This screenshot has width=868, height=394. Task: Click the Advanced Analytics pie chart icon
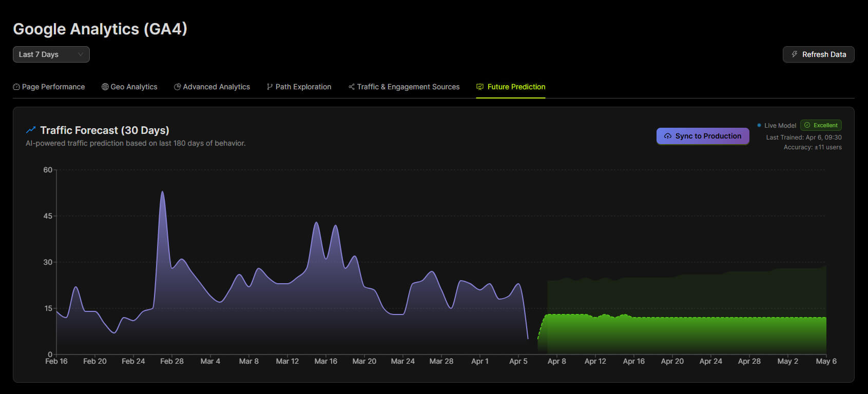click(x=178, y=87)
